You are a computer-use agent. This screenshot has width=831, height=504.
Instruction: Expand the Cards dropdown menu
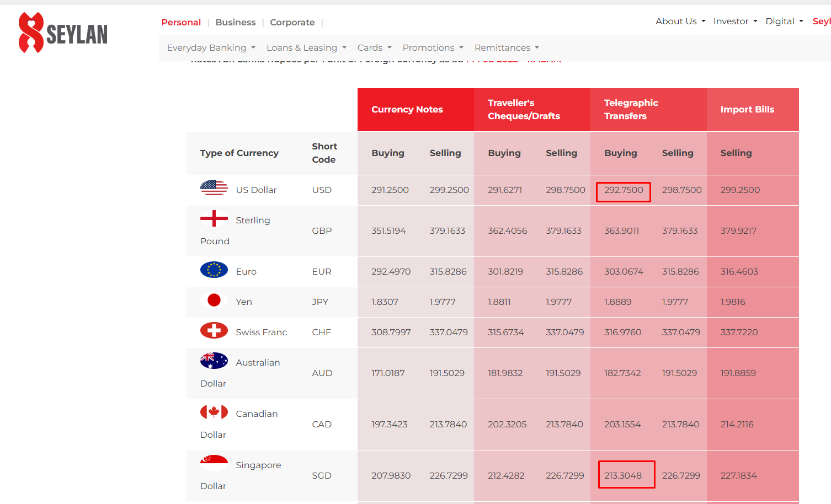point(374,48)
